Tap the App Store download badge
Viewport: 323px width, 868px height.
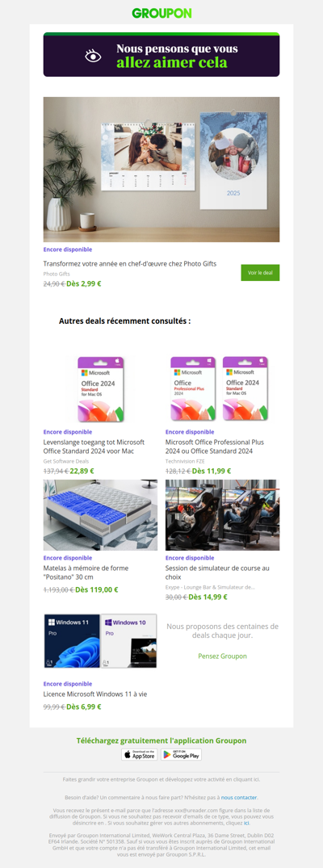point(140,754)
